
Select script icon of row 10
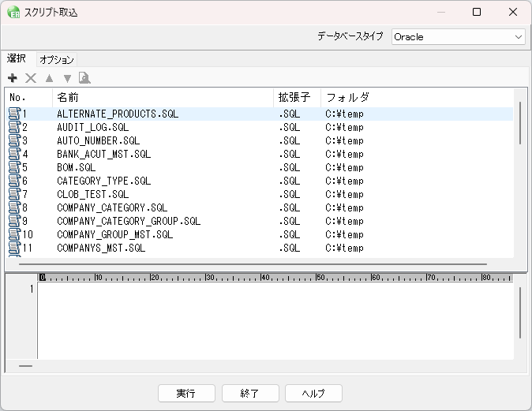pos(14,234)
